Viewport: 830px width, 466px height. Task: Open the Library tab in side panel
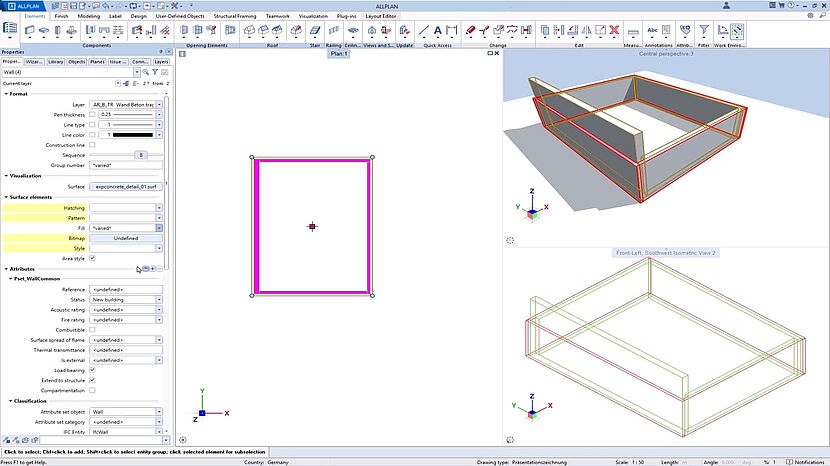click(56, 62)
